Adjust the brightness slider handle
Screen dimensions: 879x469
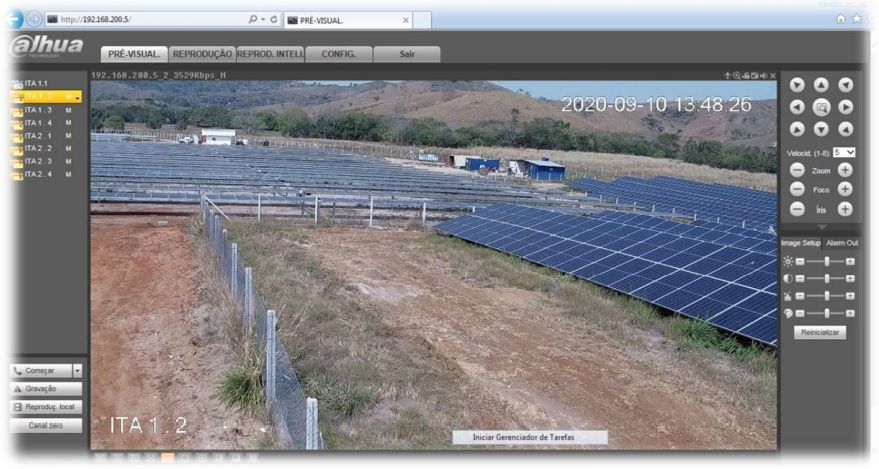click(x=827, y=261)
